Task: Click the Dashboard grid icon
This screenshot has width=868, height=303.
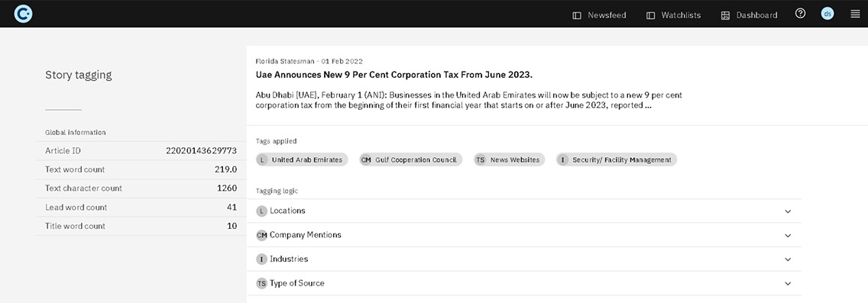Action: click(725, 15)
